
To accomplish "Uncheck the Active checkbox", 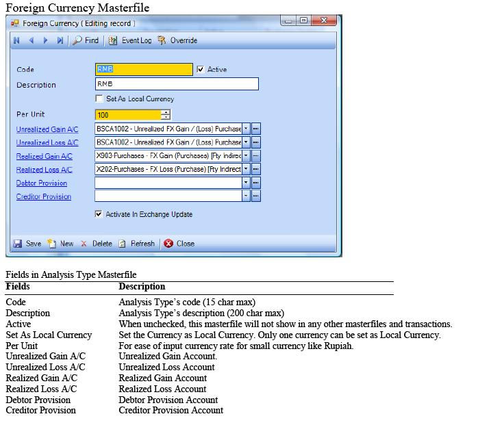I will (x=201, y=69).
